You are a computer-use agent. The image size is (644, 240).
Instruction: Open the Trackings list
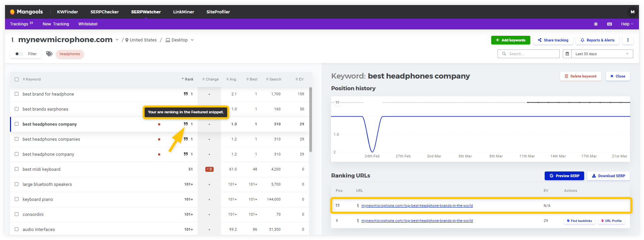pyautogui.click(x=21, y=24)
